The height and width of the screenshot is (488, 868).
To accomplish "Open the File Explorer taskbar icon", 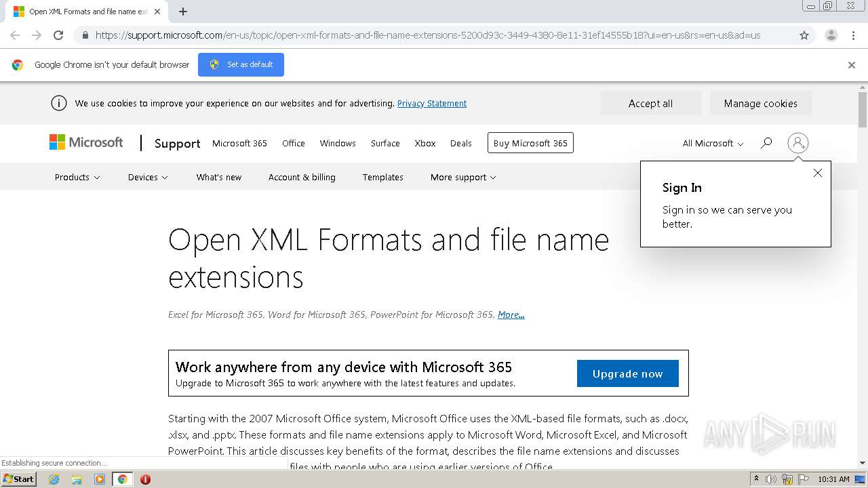I will pyautogui.click(x=77, y=479).
